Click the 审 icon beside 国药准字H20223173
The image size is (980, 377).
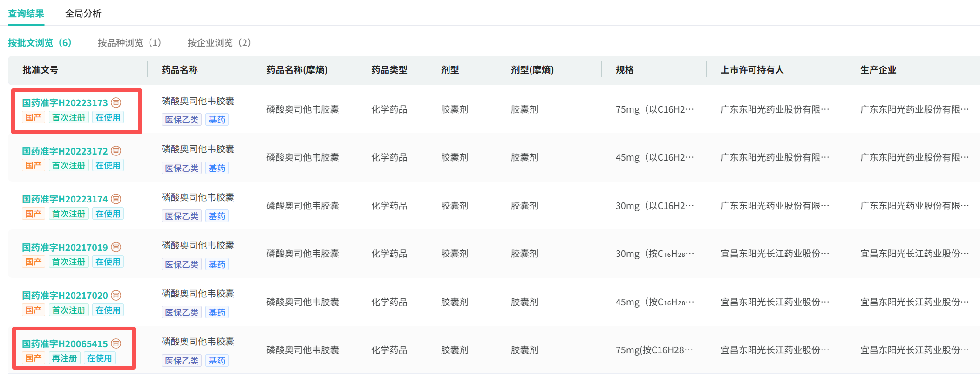(116, 102)
